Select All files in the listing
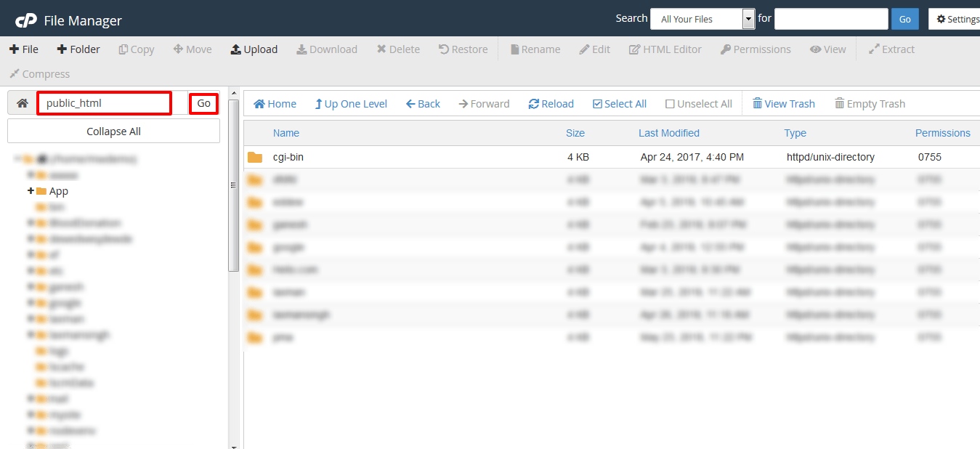Viewport: 980px width, 449px height. [619, 103]
